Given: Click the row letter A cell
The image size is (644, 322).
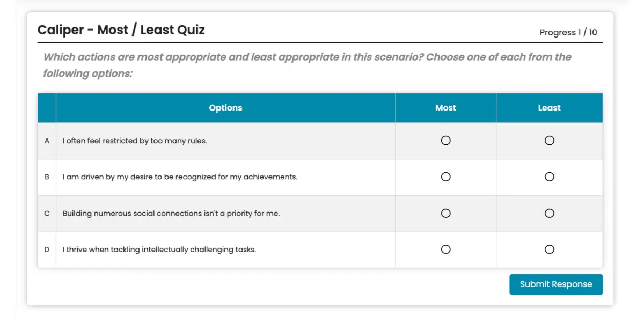Looking at the screenshot, I should point(47,141).
